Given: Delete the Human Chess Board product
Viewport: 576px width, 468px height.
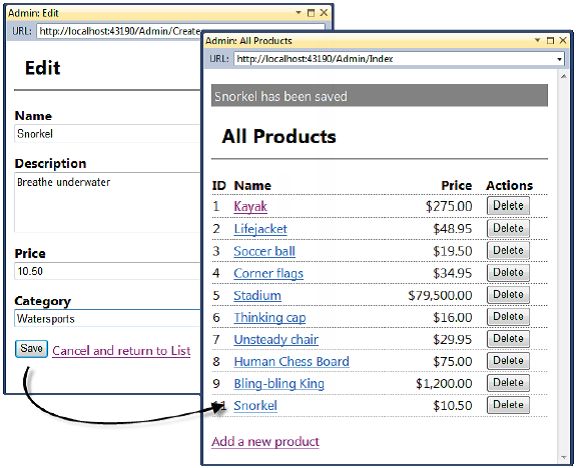Looking at the screenshot, I should 508,361.
